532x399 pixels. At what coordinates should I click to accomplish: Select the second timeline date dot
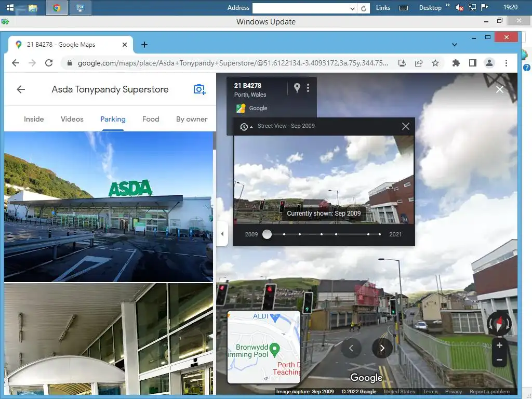click(284, 234)
